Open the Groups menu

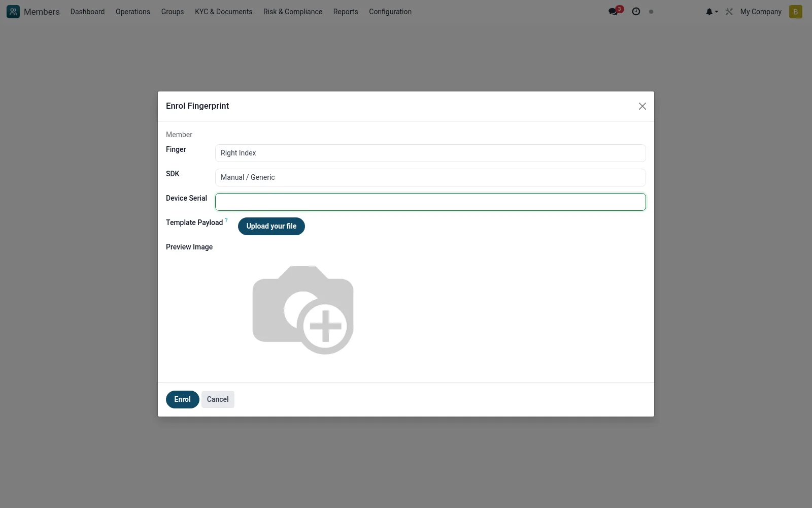[x=173, y=12]
